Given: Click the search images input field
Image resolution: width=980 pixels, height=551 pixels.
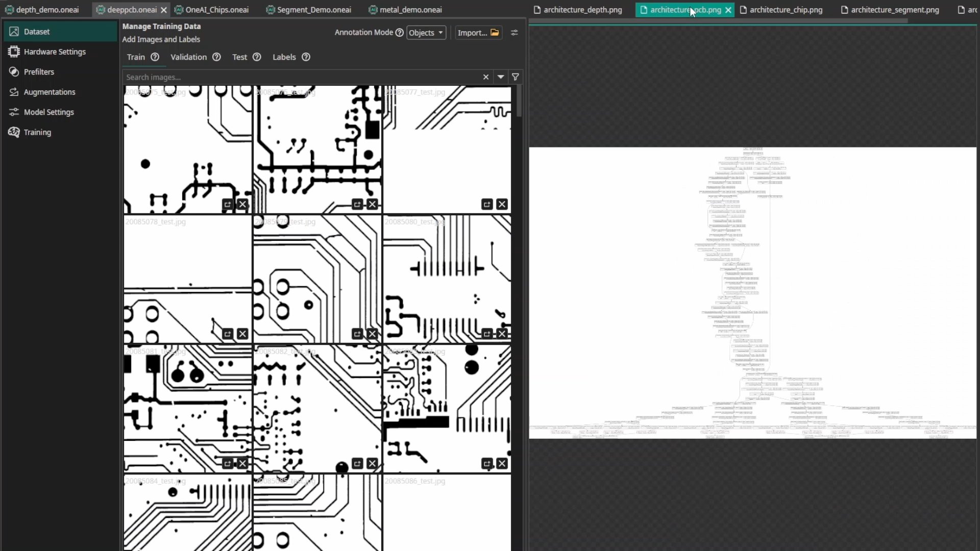Looking at the screenshot, I should coord(301,77).
